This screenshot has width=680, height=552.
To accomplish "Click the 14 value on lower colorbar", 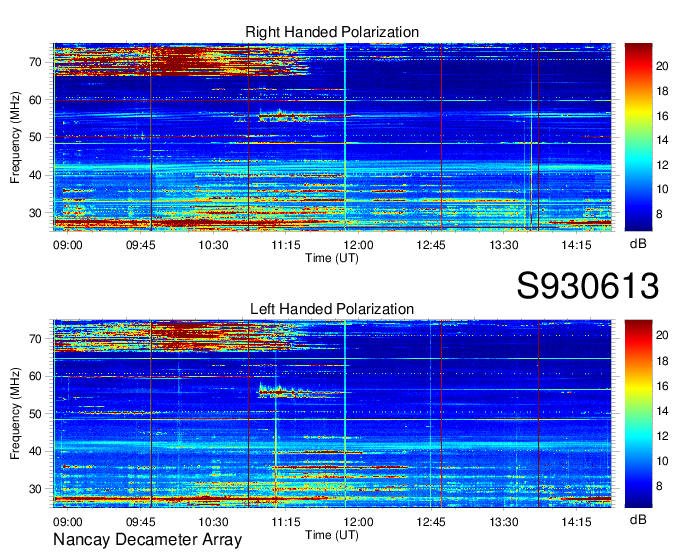I will tap(662, 411).
